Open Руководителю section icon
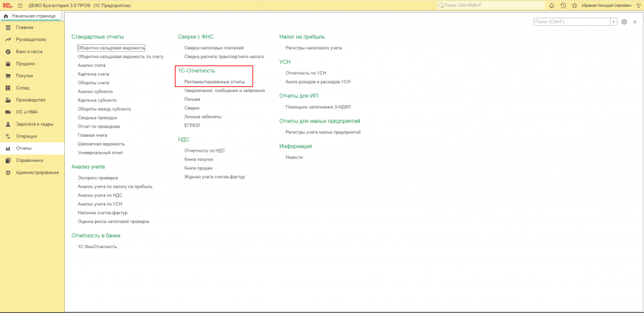644x313 pixels. [x=8, y=40]
